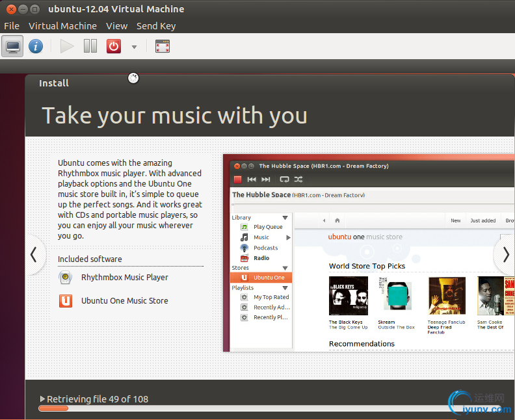515x420 pixels.
Task: Open virtual hardware details info icon
Action: pyautogui.click(x=36, y=46)
